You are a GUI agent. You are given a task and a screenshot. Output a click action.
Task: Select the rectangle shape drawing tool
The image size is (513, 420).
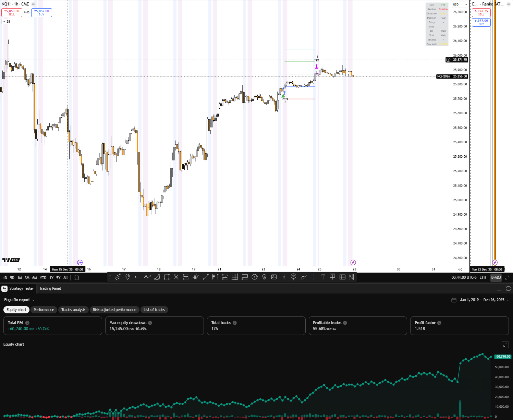(167, 277)
